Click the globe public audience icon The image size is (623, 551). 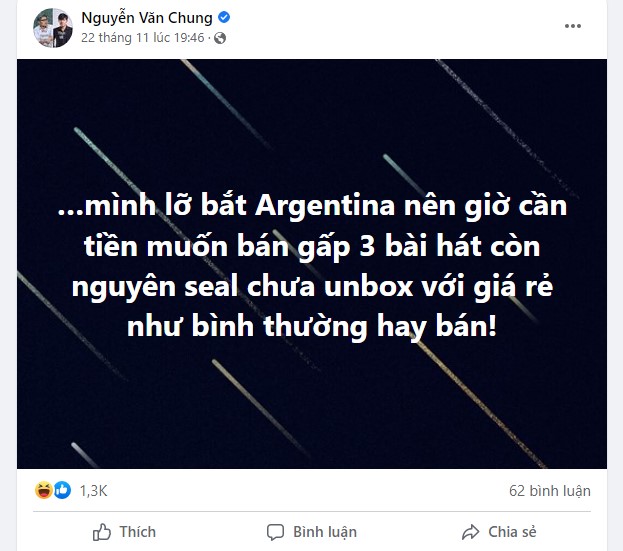coord(220,38)
